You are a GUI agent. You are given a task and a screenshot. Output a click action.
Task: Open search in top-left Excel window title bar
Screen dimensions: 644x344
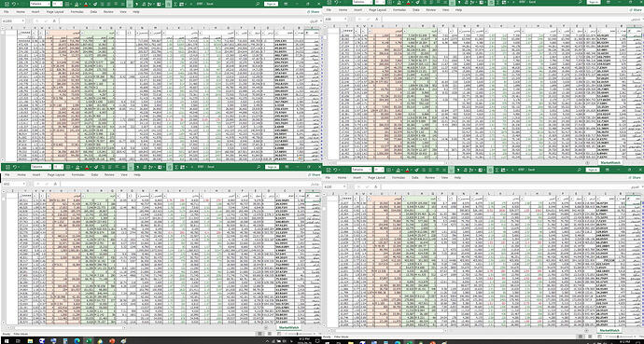[x=257, y=4]
